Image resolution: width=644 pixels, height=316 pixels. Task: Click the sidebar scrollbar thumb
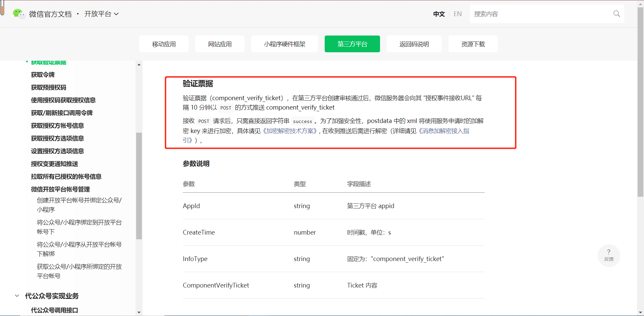click(x=139, y=186)
